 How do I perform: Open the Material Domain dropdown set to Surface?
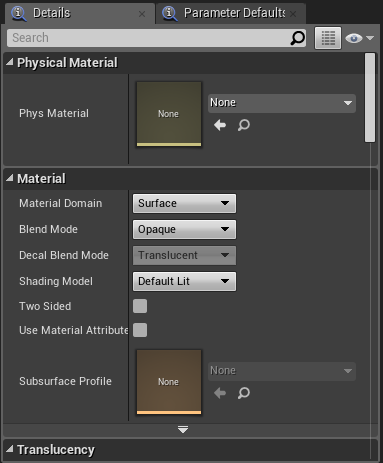tap(184, 203)
